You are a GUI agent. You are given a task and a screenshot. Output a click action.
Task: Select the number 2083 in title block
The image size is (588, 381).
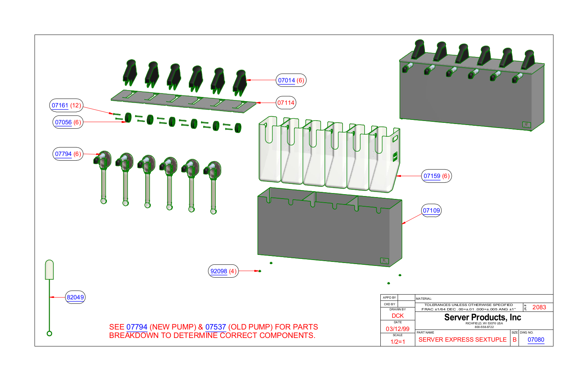coord(539,307)
